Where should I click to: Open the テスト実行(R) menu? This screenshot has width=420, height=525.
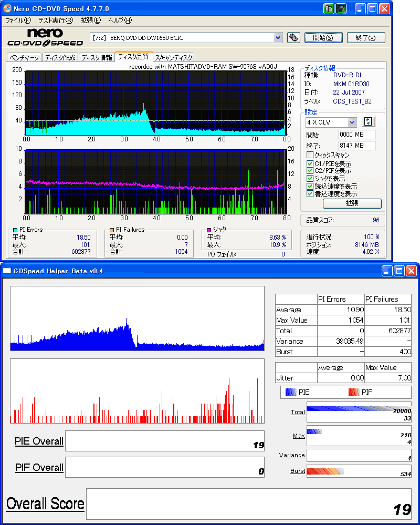(56, 20)
